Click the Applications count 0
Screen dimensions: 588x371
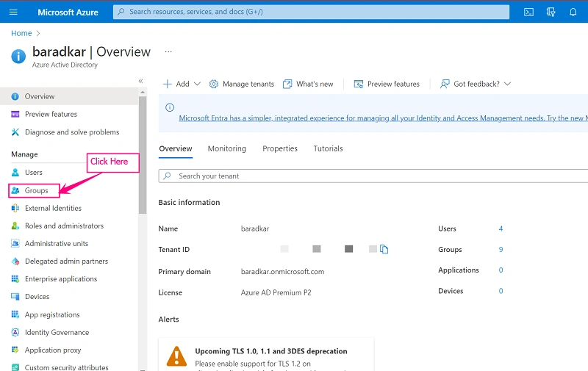click(501, 270)
